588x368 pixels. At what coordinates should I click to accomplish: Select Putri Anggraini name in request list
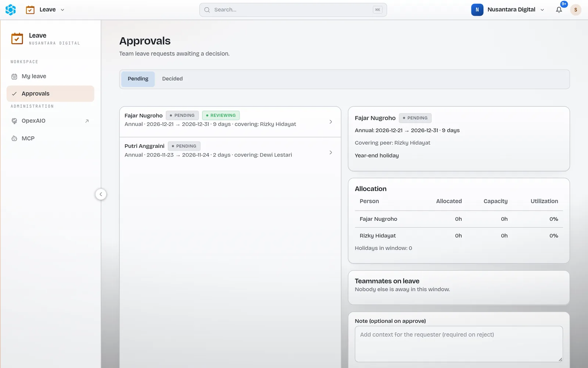(144, 146)
